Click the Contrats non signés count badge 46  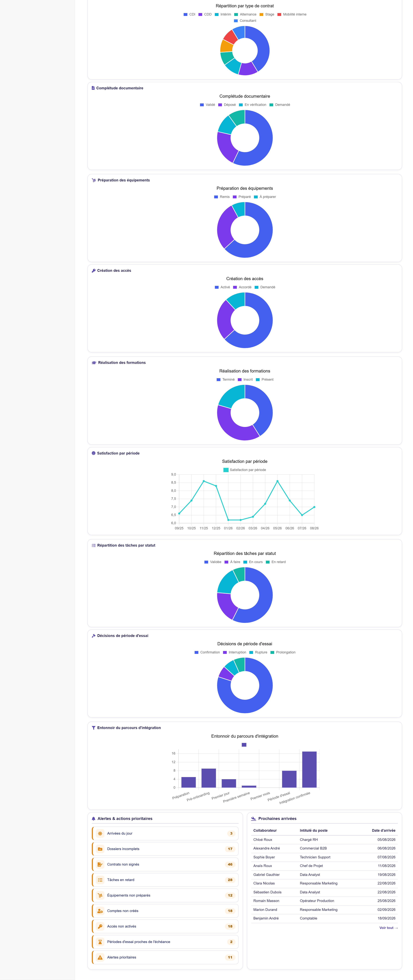(x=230, y=864)
